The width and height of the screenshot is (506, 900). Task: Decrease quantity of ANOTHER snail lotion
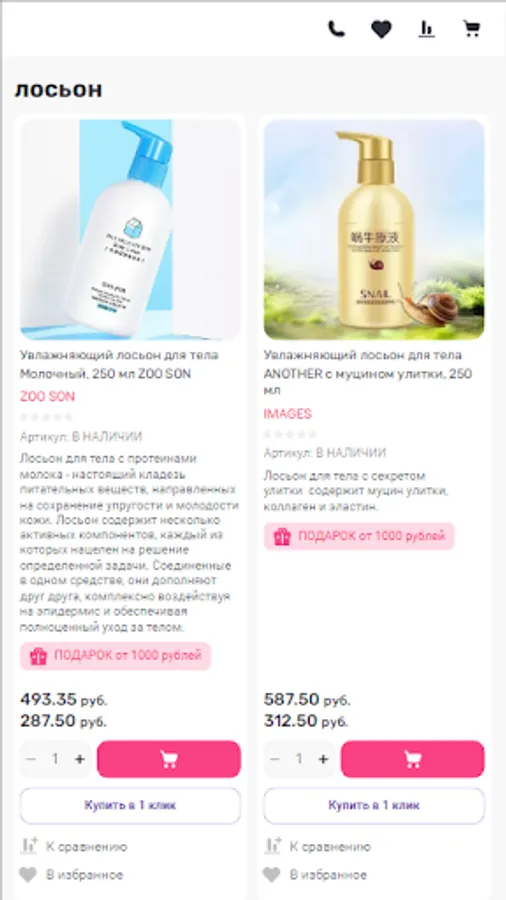pyautogui.click(x=275, y=759)
